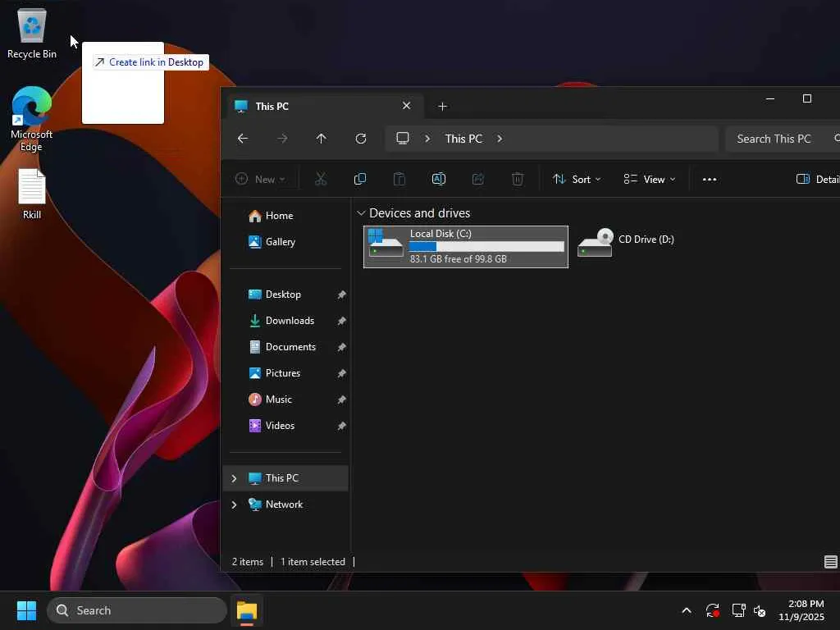
Task: Open the View dropdown
Action: 650,180
